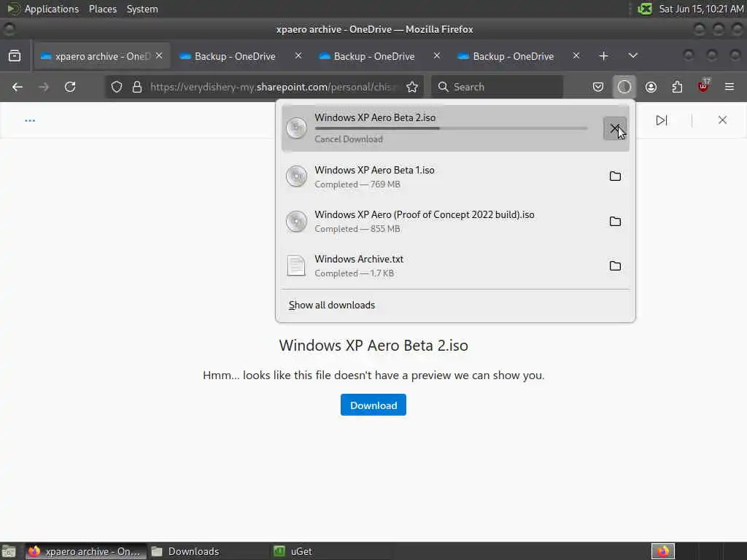747x560 pixels.
Task: Go forward one page
Action: point(44,87)
